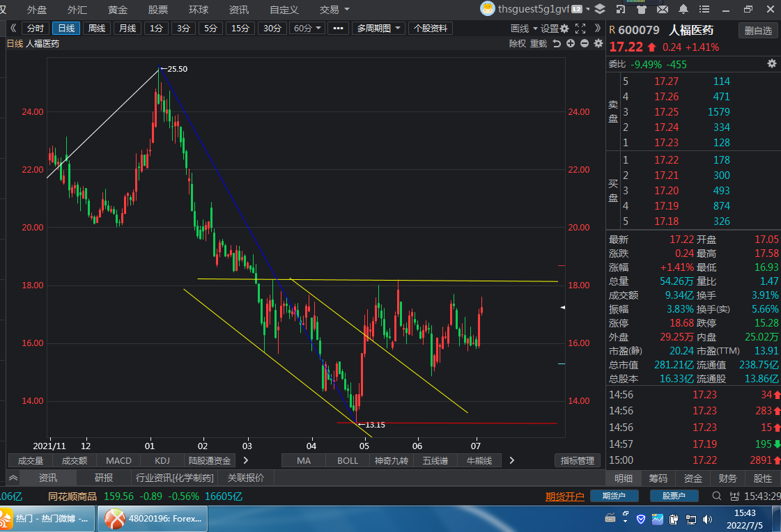This screenshot has height=532, width=781.
Task: Open the 60分 period dropdown
Action: (307, 29)
